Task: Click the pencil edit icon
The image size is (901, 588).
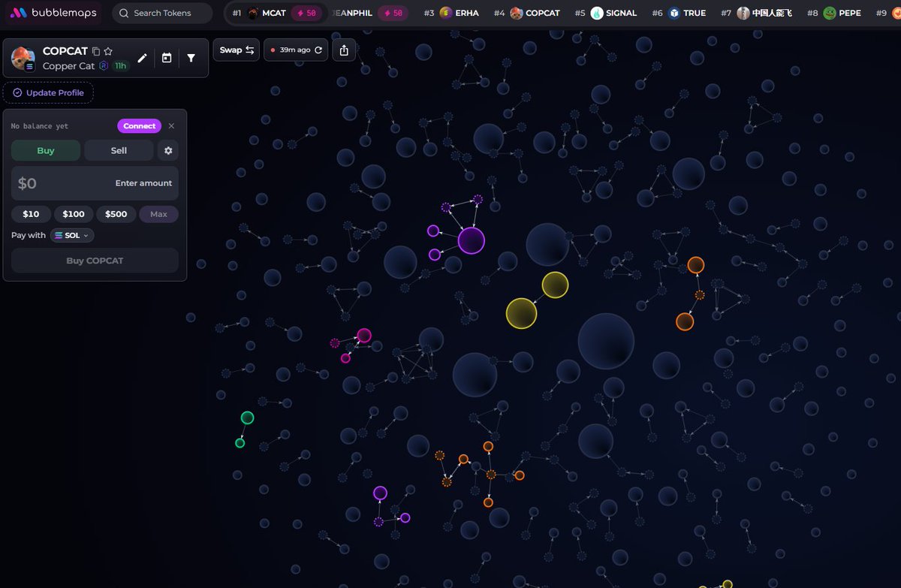Action: 142,58
